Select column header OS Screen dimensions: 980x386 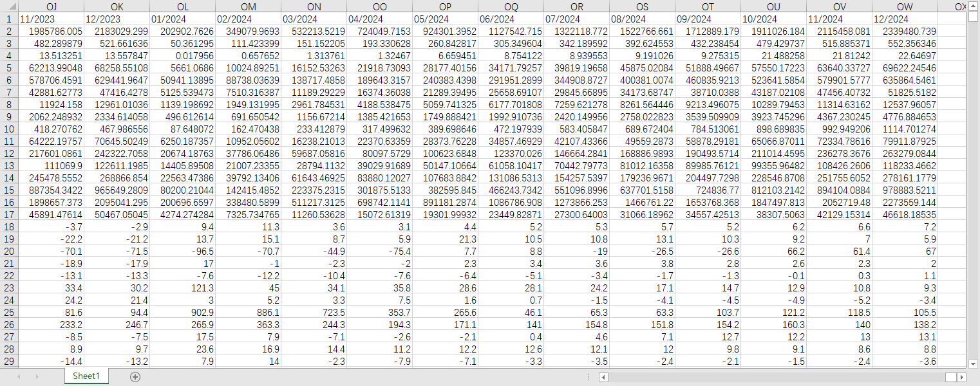point(642,6)
